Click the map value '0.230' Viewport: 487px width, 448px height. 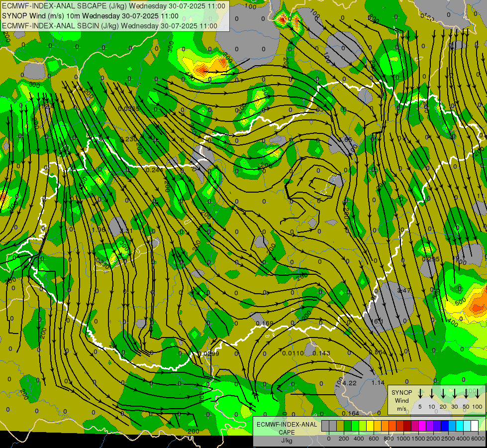128,139
